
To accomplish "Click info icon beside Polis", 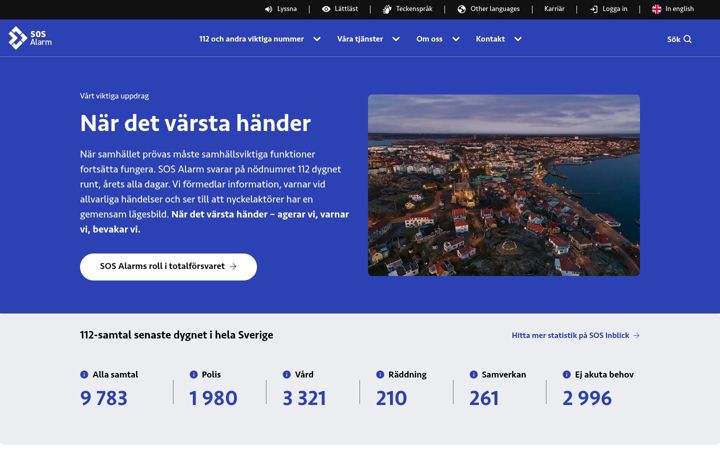I will (x=193, y=375).
